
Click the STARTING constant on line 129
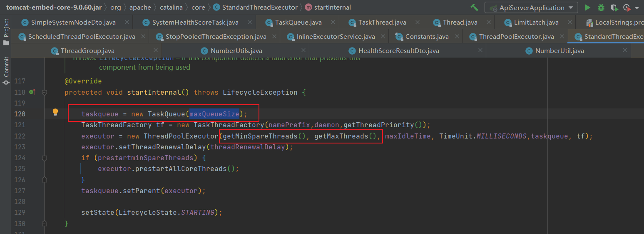coord(198,212)
